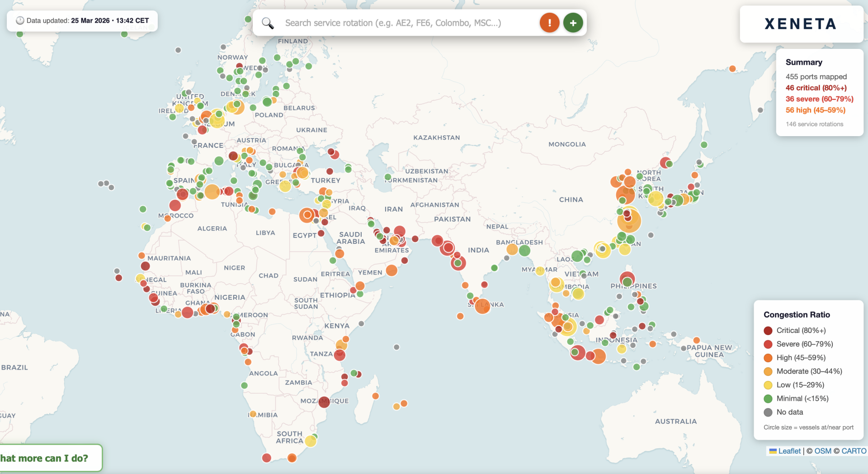This screenshot has height=474, width=868.
Task: Click the orange exclamation alert button
Action: pos(549,23)
